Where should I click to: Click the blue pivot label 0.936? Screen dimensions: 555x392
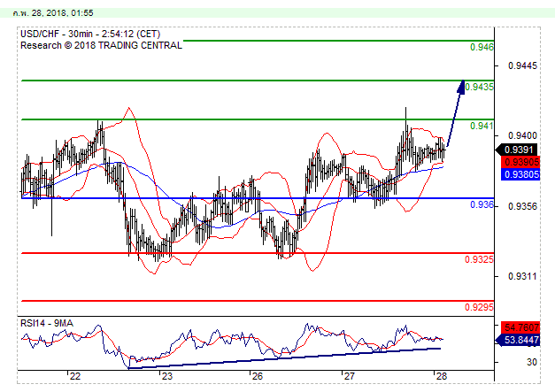482,204
